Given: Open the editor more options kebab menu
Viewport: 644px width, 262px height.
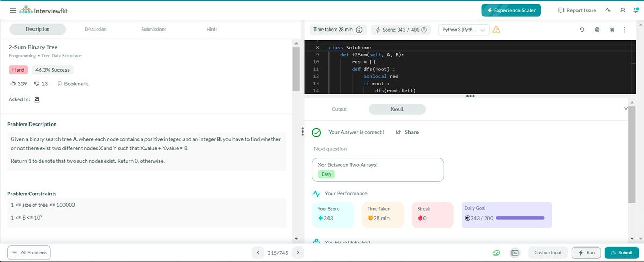Looking at the screenshot, I should (x=624, y=30).
